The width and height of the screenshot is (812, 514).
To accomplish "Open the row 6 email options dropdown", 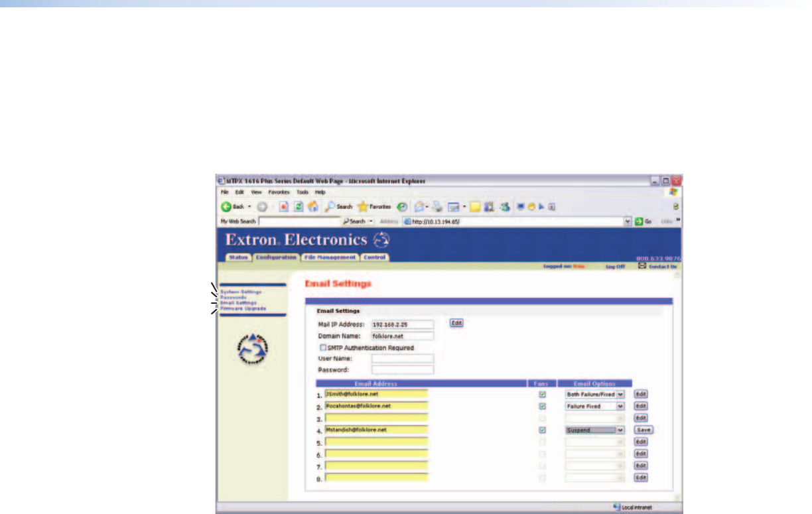I will [x=595, y=454].
